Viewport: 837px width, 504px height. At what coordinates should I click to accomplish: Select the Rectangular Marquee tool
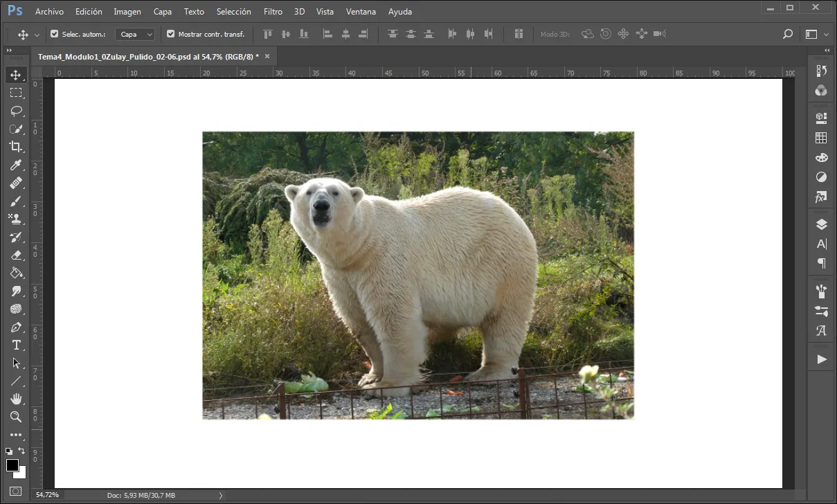click(x=16, y=93)
